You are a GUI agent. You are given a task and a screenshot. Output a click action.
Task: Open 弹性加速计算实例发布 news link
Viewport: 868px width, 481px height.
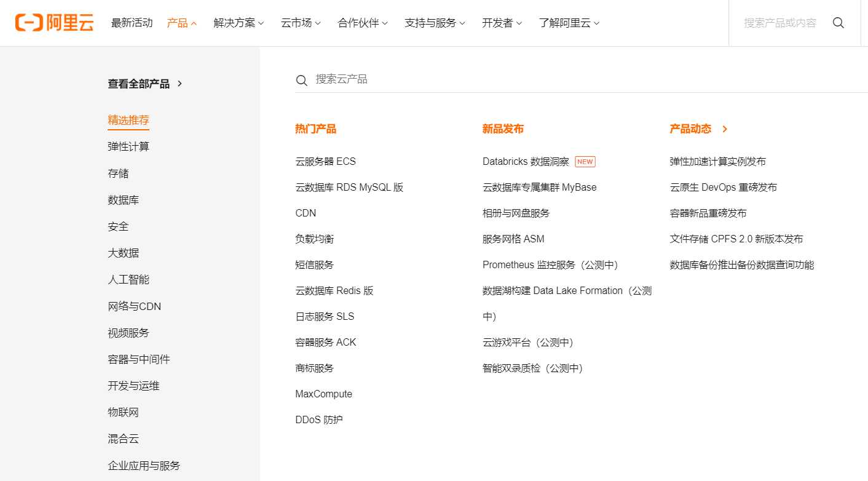tap(717, 162)
